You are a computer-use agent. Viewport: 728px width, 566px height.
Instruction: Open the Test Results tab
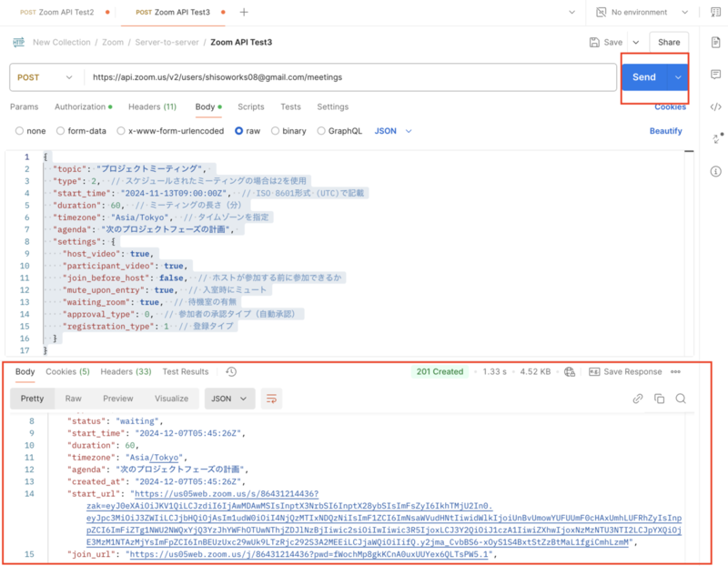pyautogui.click(x=186, y=371)
